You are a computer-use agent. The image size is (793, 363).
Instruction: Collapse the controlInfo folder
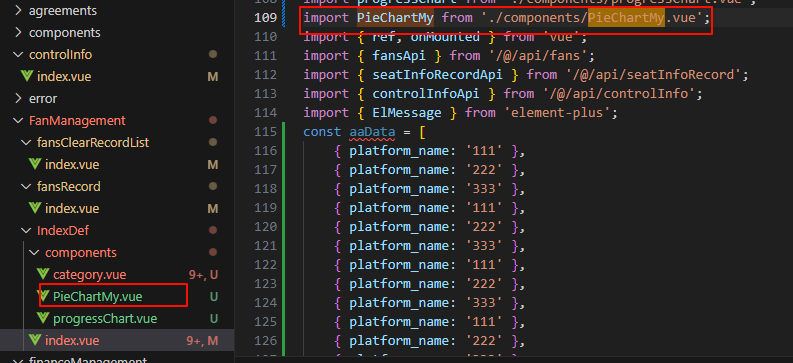[19, 55]
